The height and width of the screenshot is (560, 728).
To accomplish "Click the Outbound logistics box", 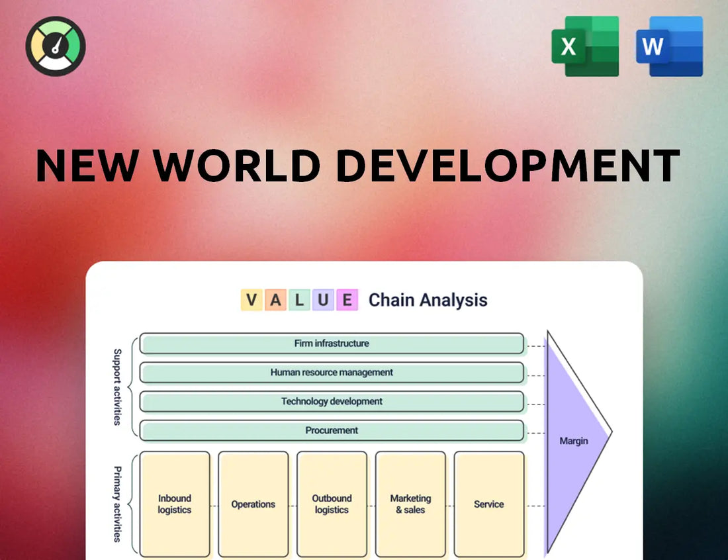I will pyautogui.click(x=332, y=504).
